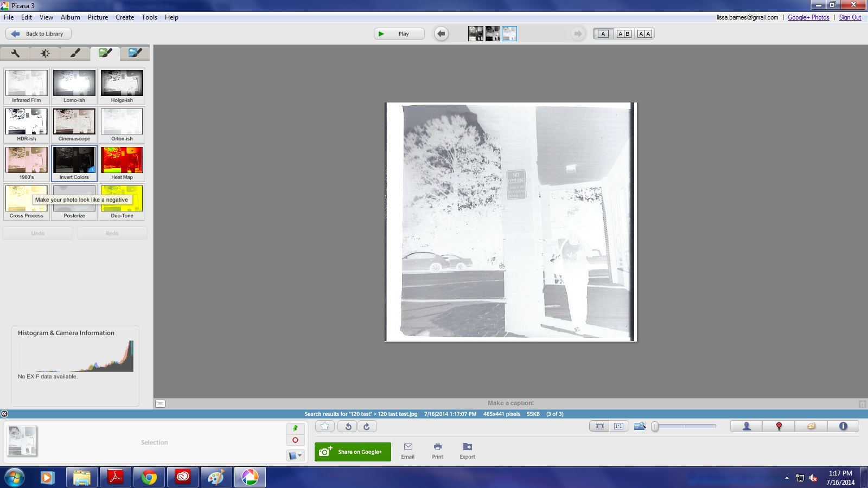868x488 pixels.
Task: Show the Places map pin panel
Action: 778,426
